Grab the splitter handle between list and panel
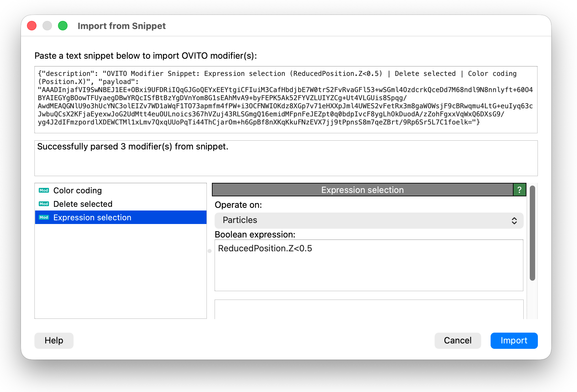Viewport: 577px width, 392px height. coord(210,251)
